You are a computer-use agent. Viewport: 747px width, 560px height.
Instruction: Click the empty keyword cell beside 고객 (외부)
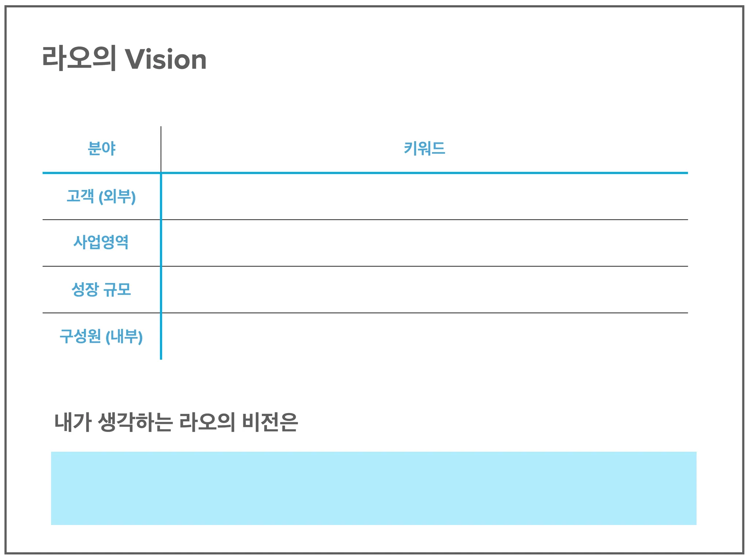(425, 197)
